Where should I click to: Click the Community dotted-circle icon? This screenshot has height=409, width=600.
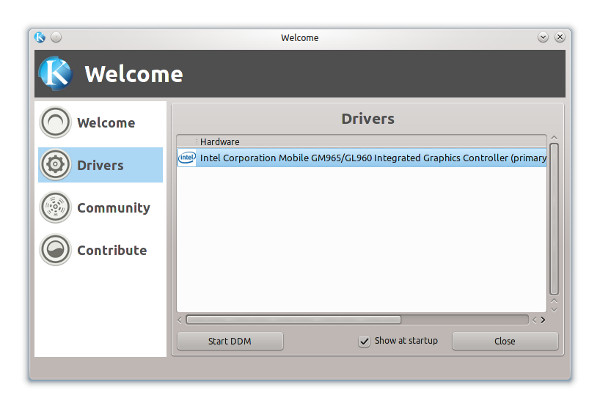[x=55, y=208]
